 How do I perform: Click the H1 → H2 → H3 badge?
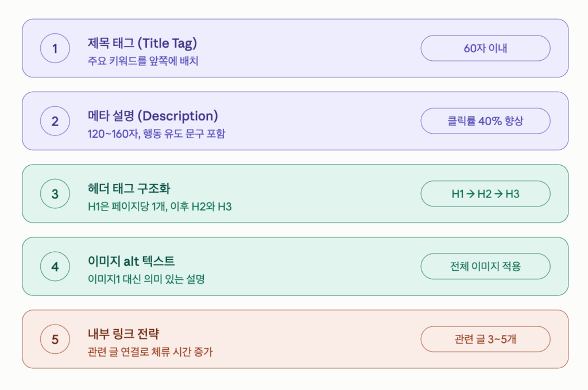coord(486,194)
